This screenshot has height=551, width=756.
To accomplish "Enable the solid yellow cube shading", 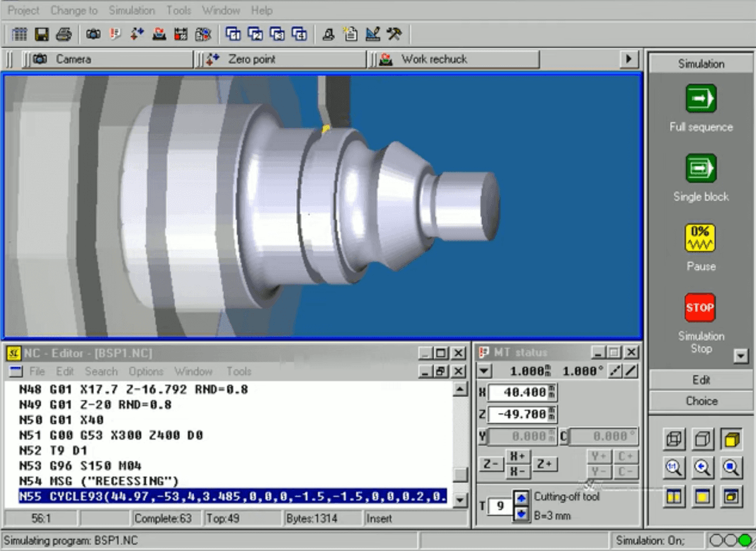I will click(x=731, y=440).
